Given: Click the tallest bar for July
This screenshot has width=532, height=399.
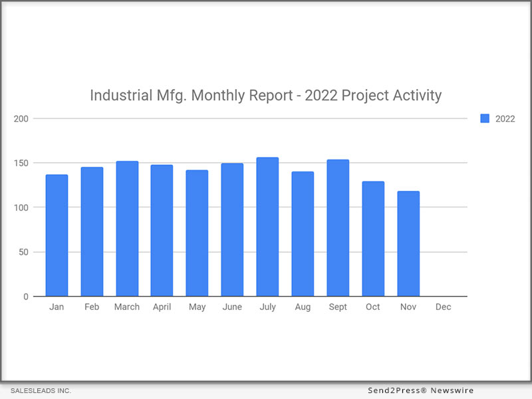Looking at the screenshot, I should (267, 227).
